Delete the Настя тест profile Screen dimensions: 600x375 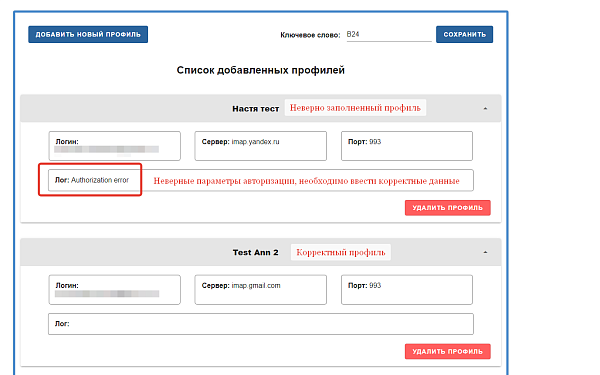[448, 208]
